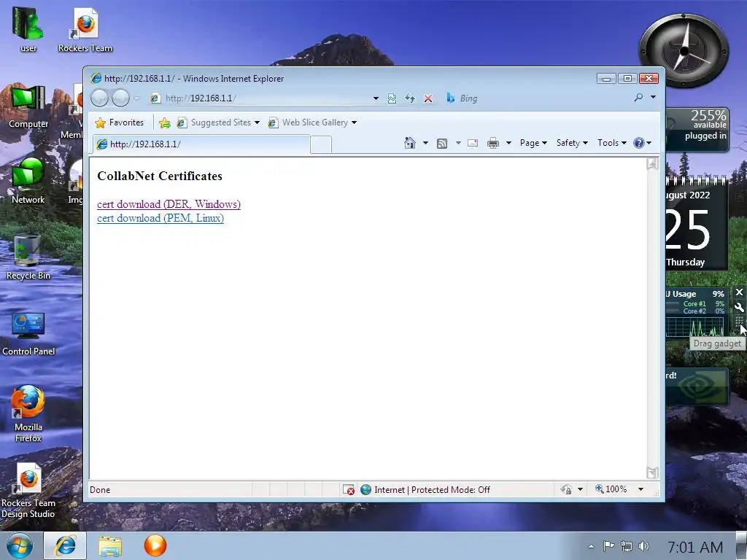
Task: Click the Back navigation button
Action: (99, 98)
